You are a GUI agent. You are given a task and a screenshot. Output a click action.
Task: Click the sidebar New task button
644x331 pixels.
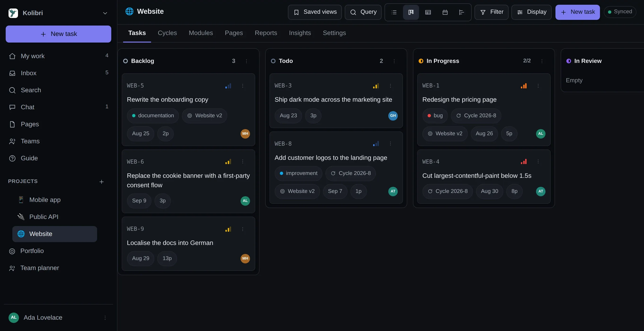click(58, 34)
